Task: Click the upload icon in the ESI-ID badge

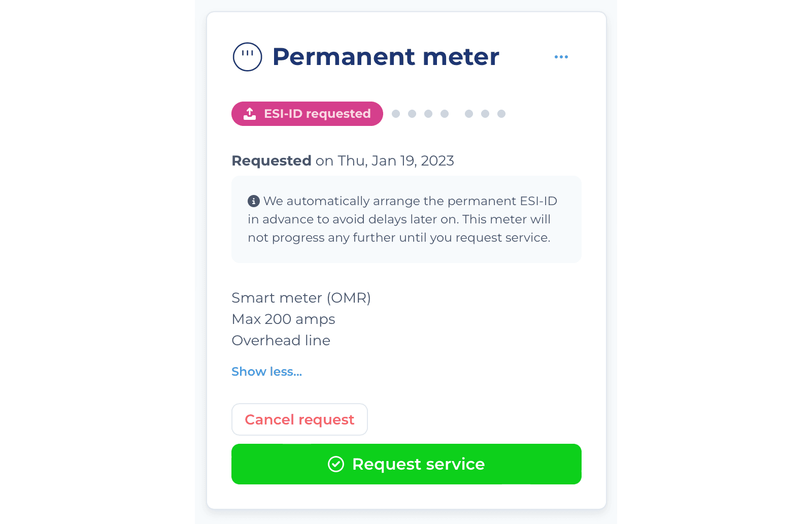Action: (250, 114)
